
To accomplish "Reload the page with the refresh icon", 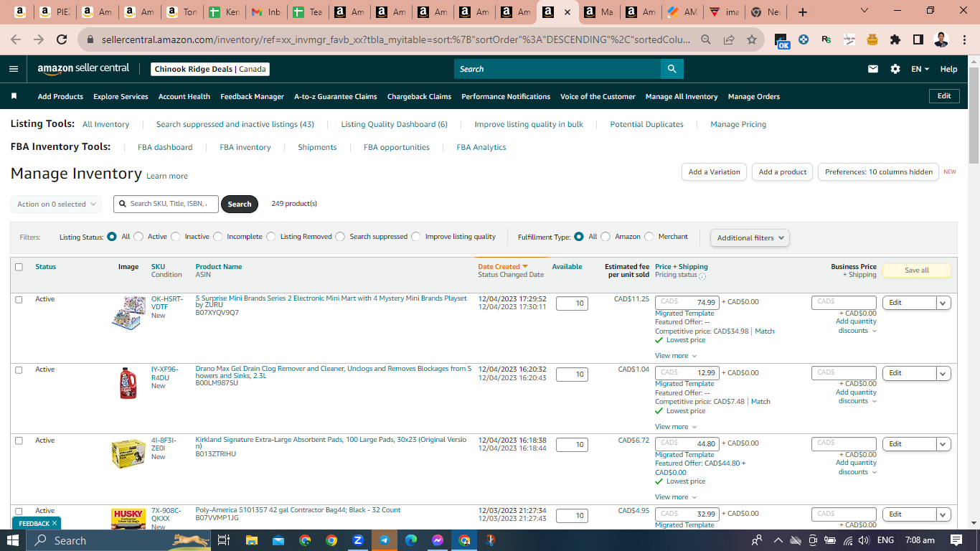I will tap(62, 39).
